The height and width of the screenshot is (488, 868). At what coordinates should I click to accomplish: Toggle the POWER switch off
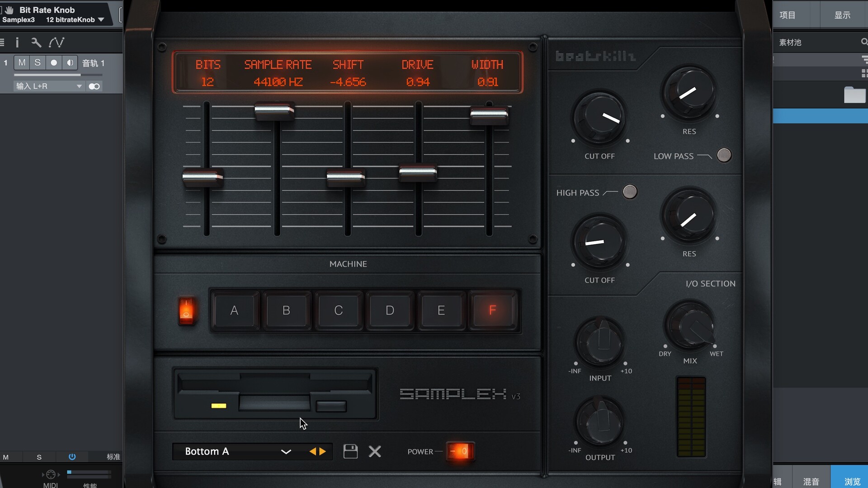click(x=460, y=451)
